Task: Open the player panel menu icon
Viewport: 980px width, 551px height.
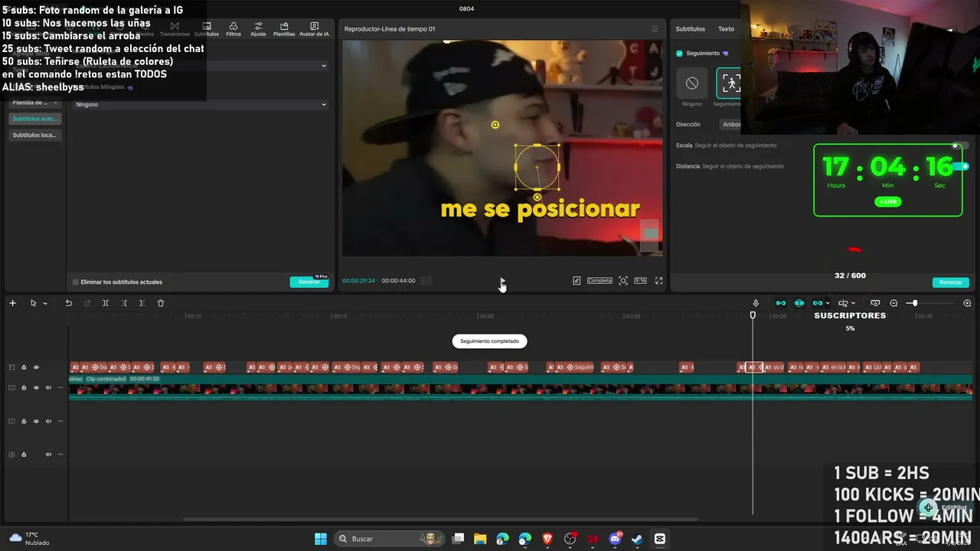Action: click(655, 29)
